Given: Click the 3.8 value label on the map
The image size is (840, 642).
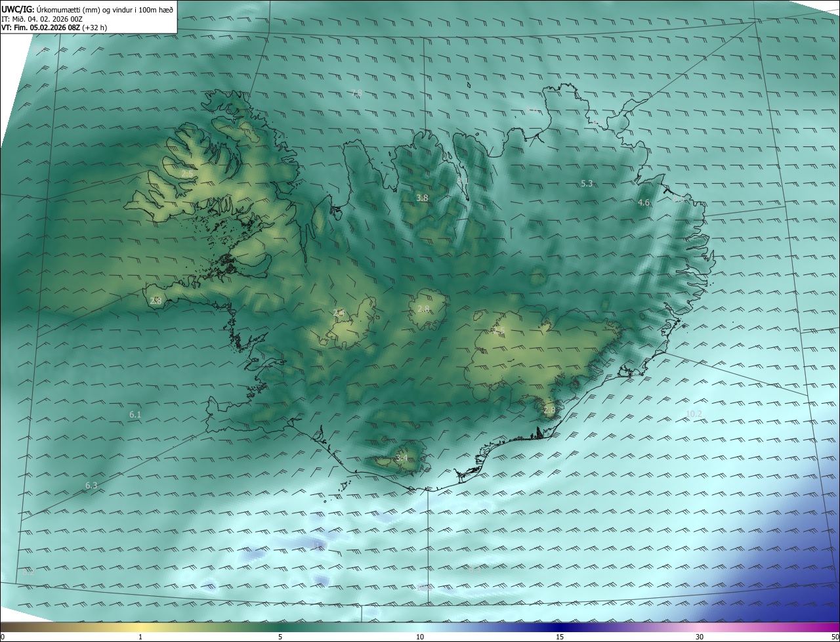Looking at the screenshot, I should (422, 198).
